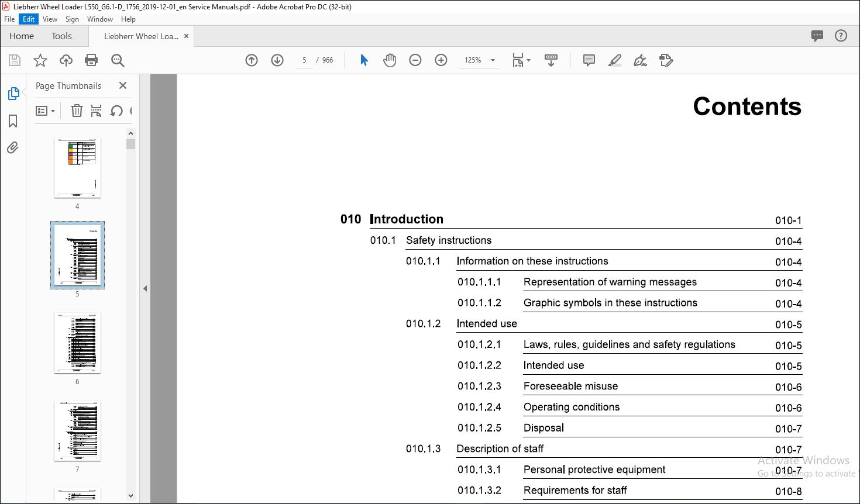Open Information on these instructions entry
The height and width of the screenshot is (504, 860).
(604, 261)
